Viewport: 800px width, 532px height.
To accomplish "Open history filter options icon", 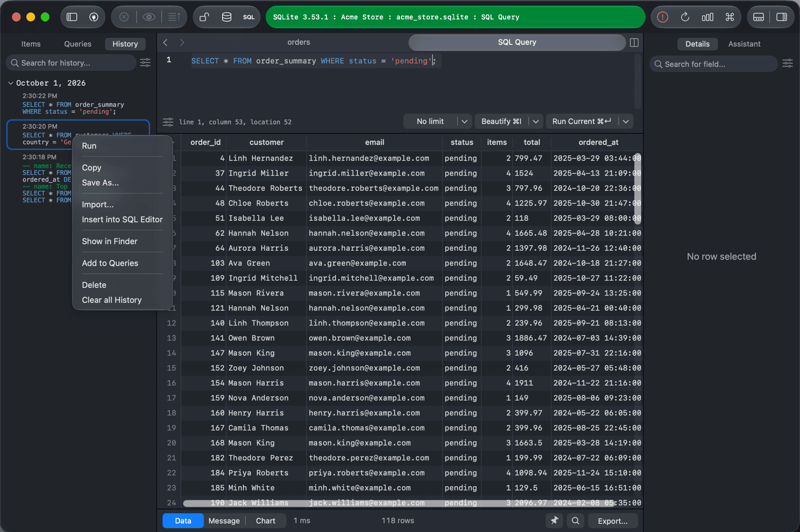I will [145, 62].
